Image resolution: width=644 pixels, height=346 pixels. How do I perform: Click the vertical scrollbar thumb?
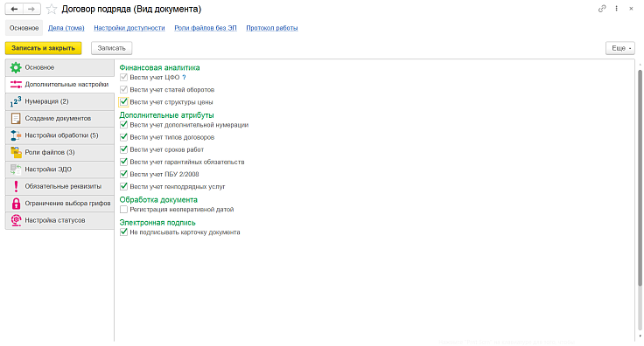click(640, 178)
